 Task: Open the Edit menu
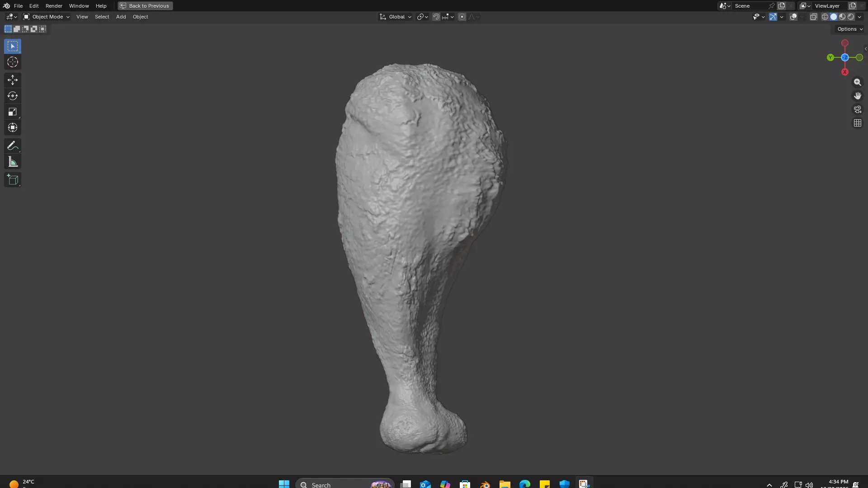34,6
